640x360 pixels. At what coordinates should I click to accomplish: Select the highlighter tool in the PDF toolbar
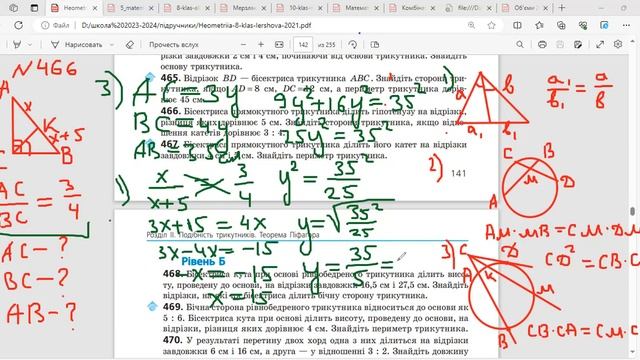17,44
